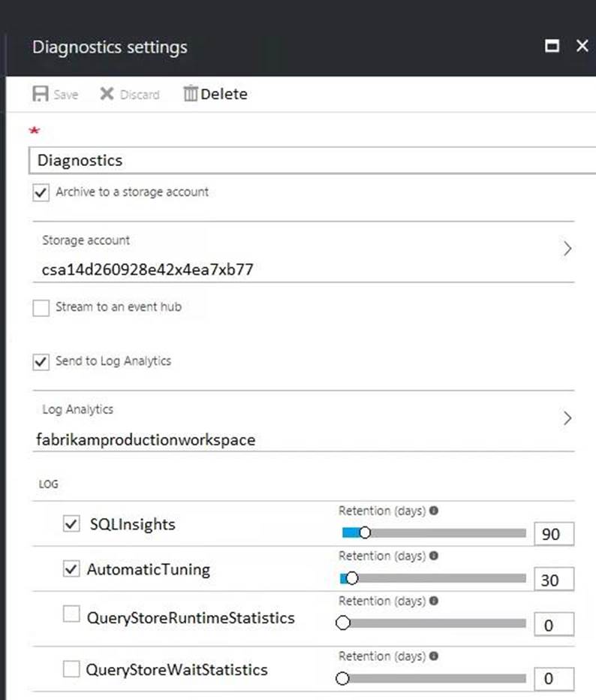Click QueryStoreRuntimeStatistics retention info icon
The height and width of the screenshot is (700, 596).
pyautogui.click(x=434, y=601)
